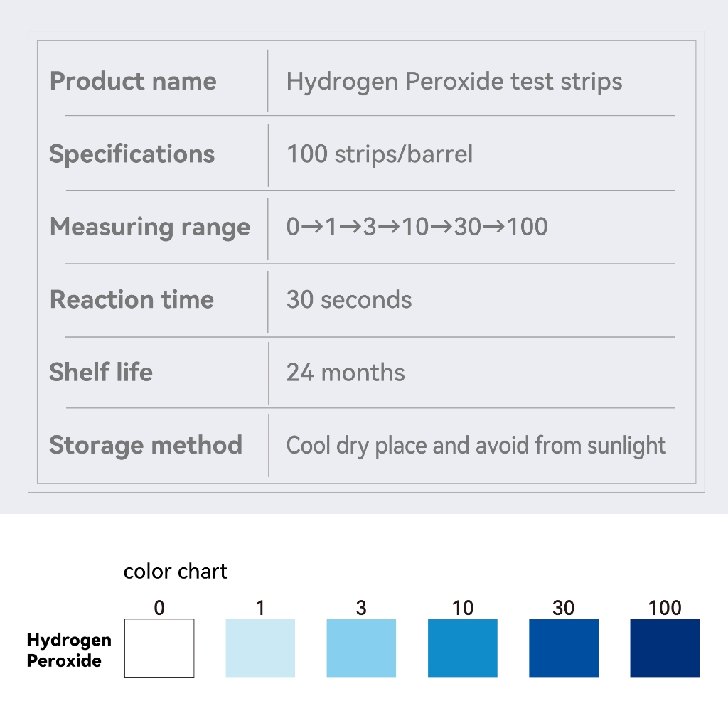Click 'Cool dry place and avoid from sunlight'
Screen dimensions: 728x728
(x=476, y=446)
